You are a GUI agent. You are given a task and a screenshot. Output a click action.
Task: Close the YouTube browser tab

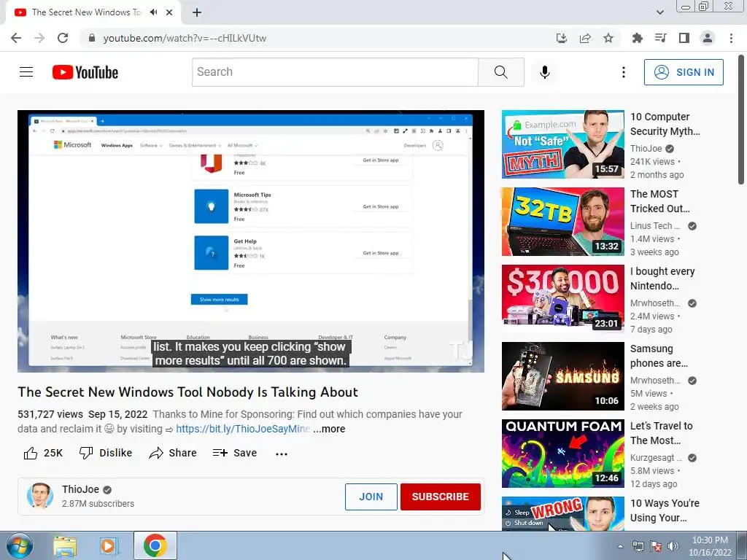point(169,12)
